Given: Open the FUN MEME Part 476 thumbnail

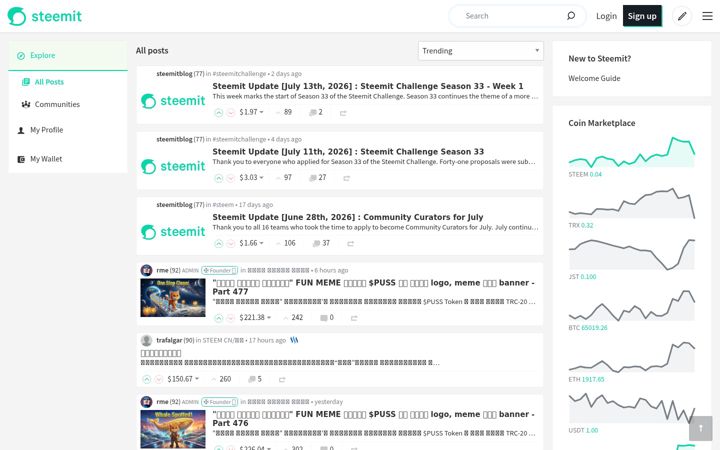Looking at the screenshot, I should tap(173, 429).
